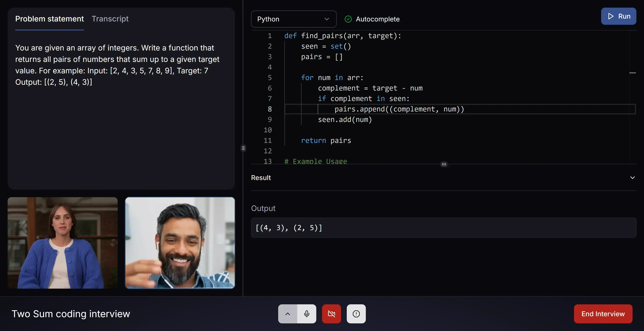The image size is (644, 331).
Task: Click the return pairs code line
Action: (x=326, y=140)
